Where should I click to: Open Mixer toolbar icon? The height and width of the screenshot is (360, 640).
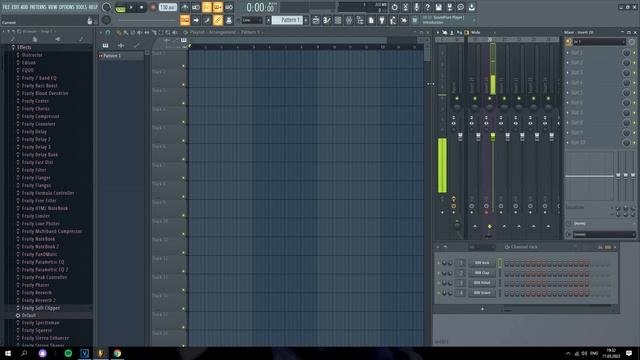coord(349,20)
